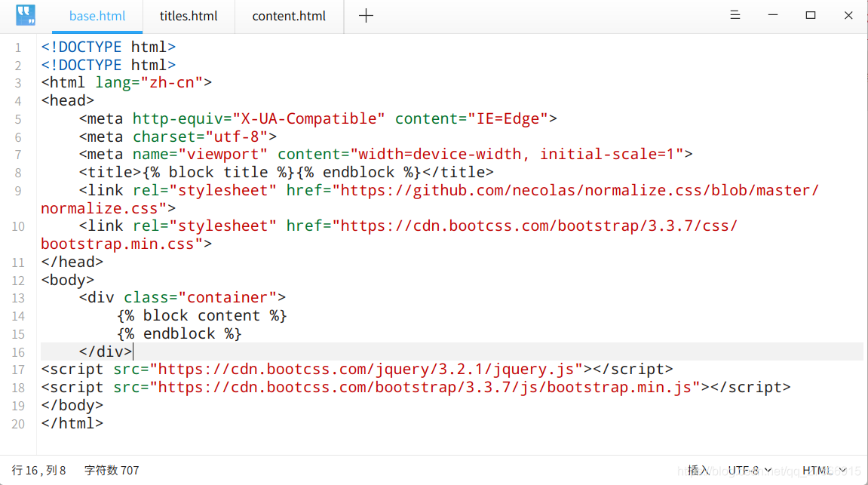Viewport: 868px width, 485px height.
Task: Click the bootcss bootstrap css href URL
Action: pos(538,226)
